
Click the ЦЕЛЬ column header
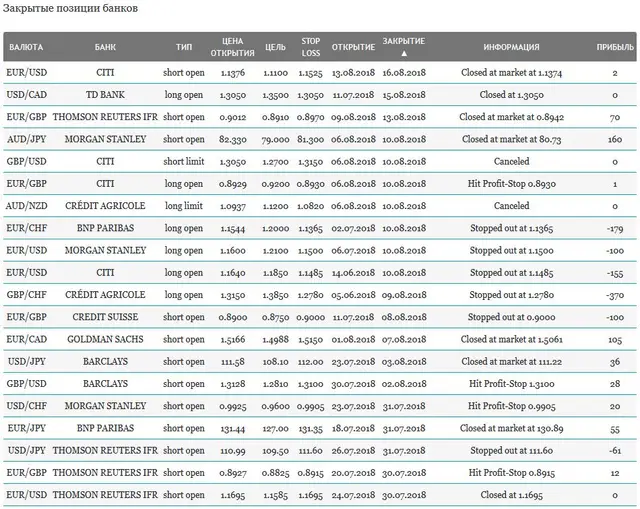(x=276, y=47)
